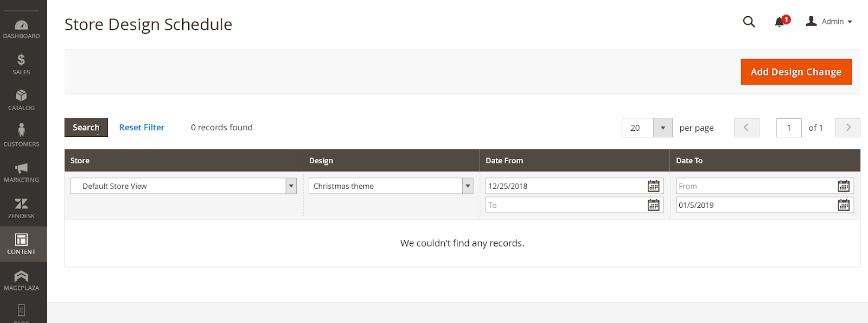868x323 pixels.
Task: Open the Catalog sidebar menu
Action: pos(21,100)
